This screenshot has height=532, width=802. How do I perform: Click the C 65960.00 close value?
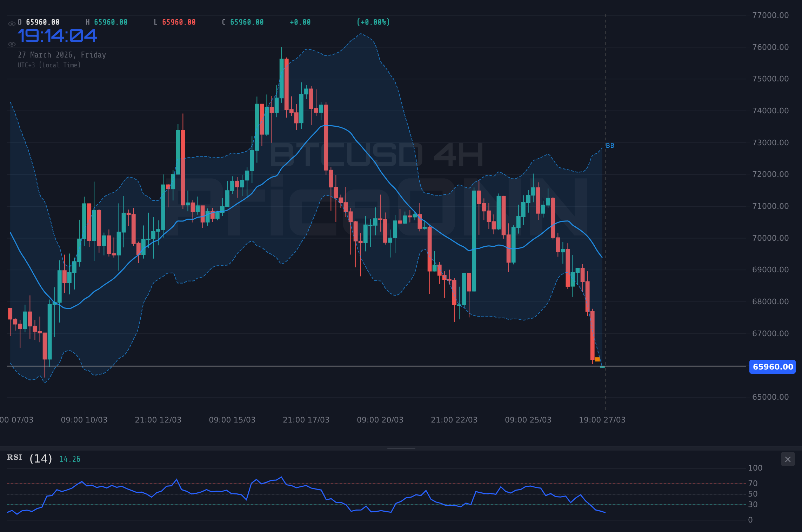coord(243,22)
